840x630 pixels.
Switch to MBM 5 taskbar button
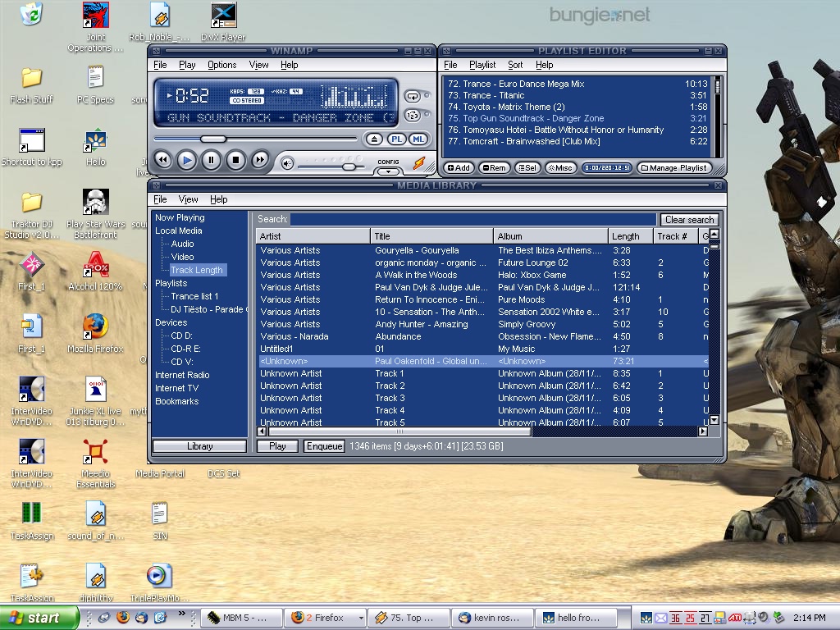click(242, 618)
